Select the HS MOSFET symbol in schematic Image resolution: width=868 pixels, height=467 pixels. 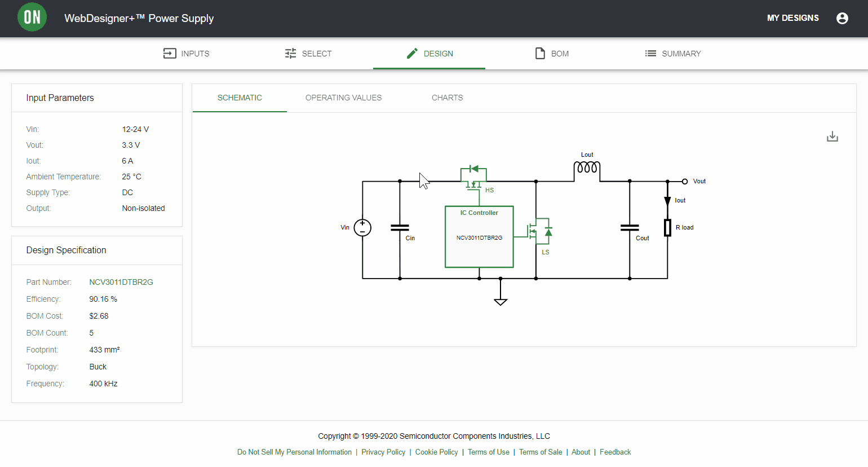[x=473, y=178]
